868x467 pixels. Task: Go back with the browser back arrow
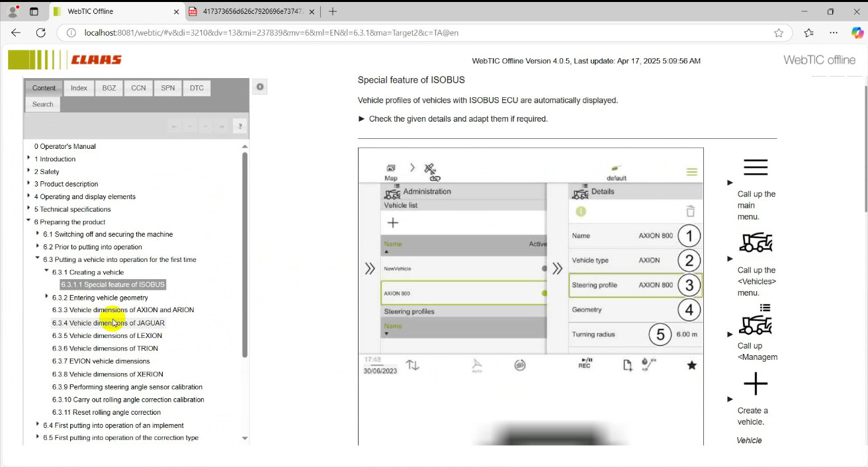coord(16,32)
